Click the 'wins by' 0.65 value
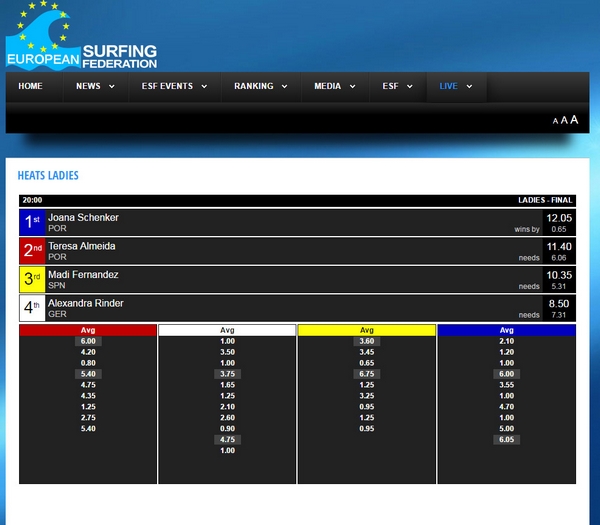600x525 pixels. click(x=559, y=229)
